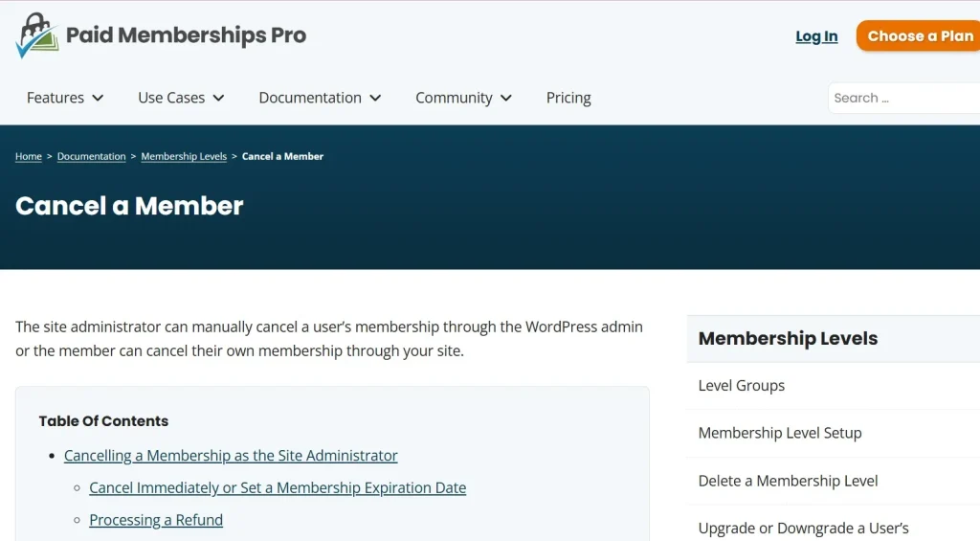Open the Documentation breadcrumb link
Image resolution: width=980 pixels, height=541 pixels.
point(91,156)
